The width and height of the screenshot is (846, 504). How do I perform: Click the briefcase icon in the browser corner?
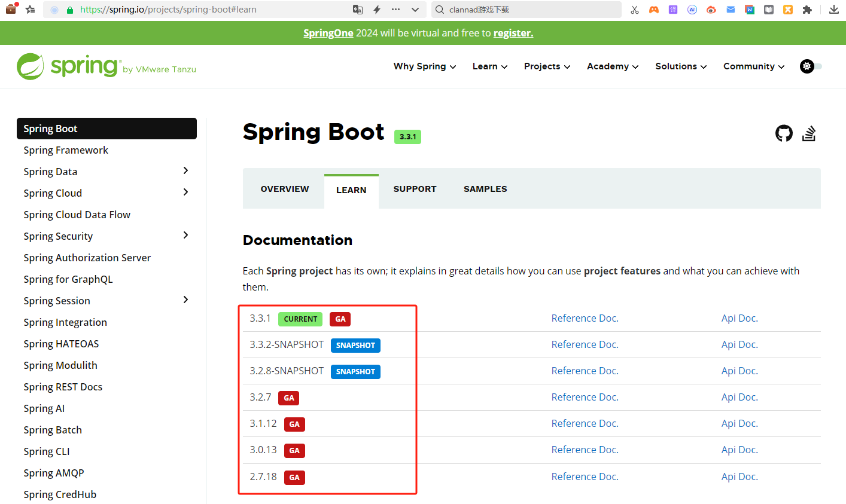pos(11,9)
